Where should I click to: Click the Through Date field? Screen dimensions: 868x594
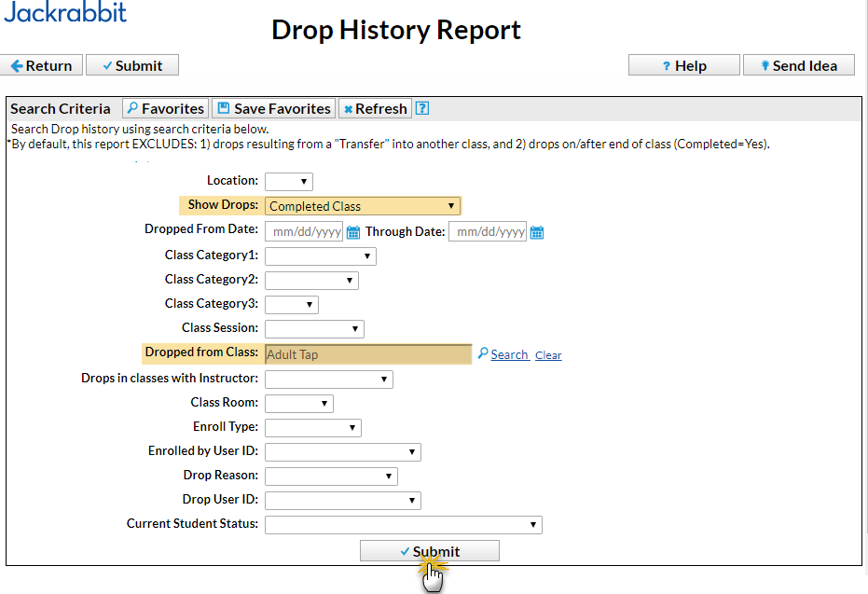(488, 231)
